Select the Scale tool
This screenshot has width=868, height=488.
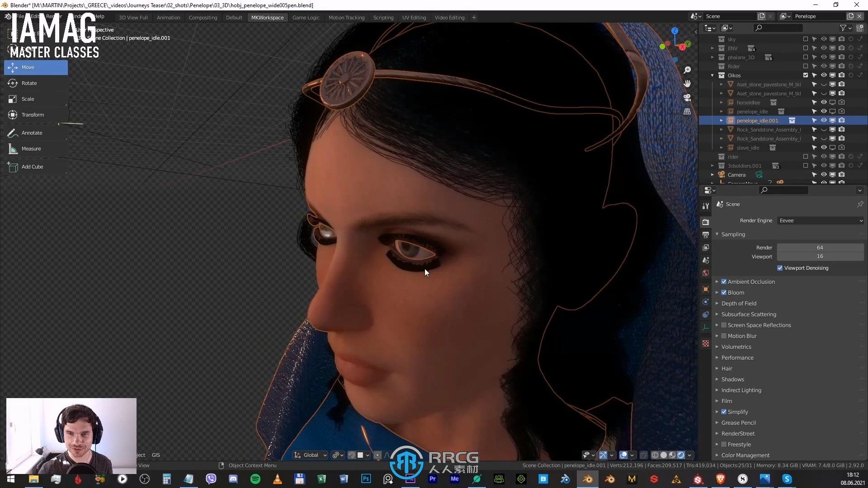click(36, 99)
